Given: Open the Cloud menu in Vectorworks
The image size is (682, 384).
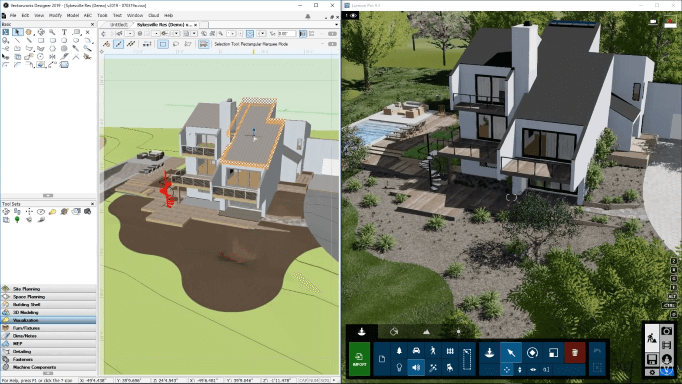Looking at the screenshot, I should click(x=154, y=15).
